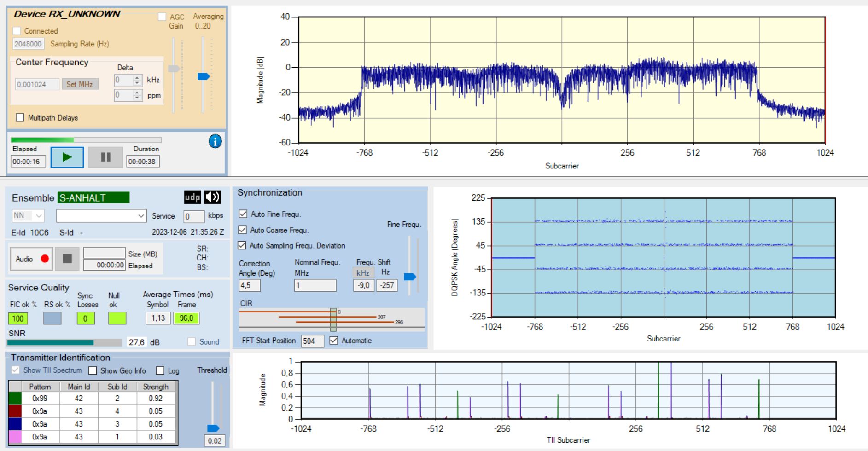The image size is (868, 451).
Task: Click the kHz Frequ. Shift button
Action: 363,273
